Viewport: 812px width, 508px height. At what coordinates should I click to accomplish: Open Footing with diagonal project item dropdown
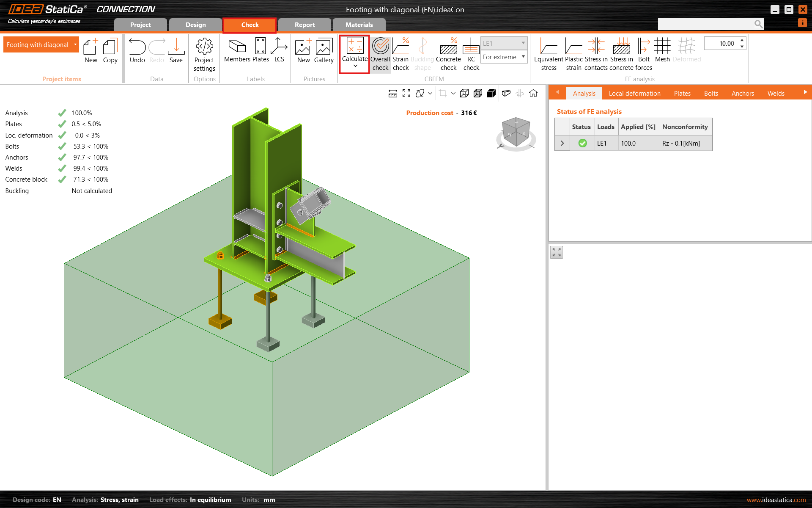coord(75,44)
